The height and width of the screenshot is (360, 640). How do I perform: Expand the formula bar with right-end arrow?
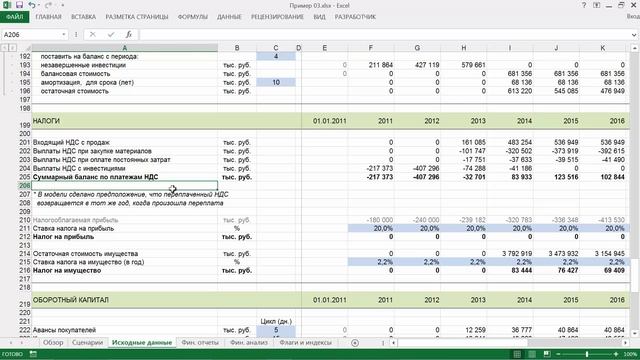pyautogui.click(x=634, y=35)
